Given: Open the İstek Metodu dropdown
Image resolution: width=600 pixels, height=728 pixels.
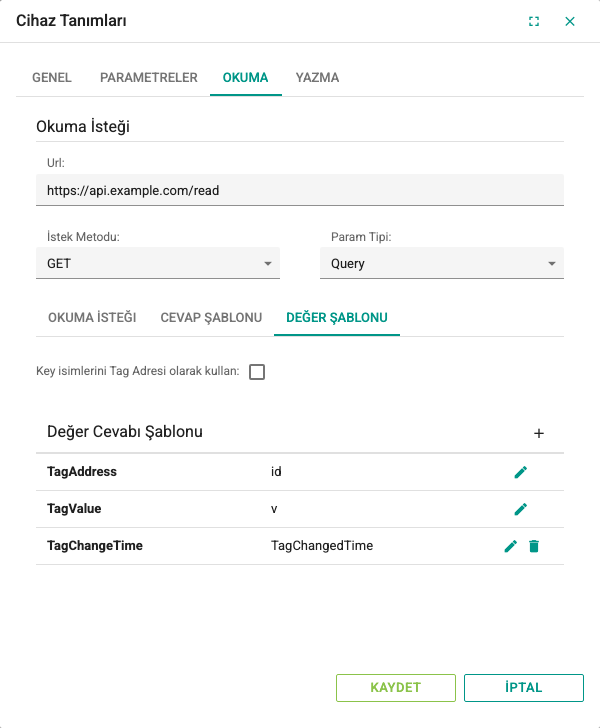Looking at the screenshot, I should pos(158,263).
